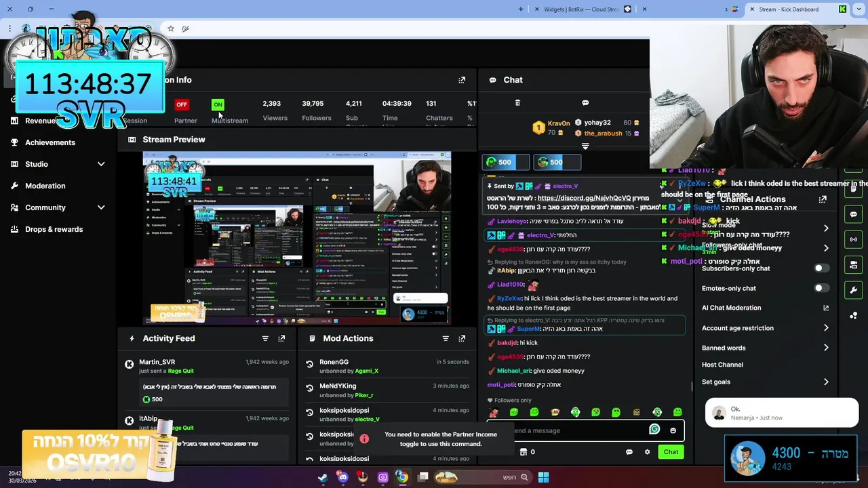
Task: Click the undo icon next to MeNdYKing
Action: [310, 388]
